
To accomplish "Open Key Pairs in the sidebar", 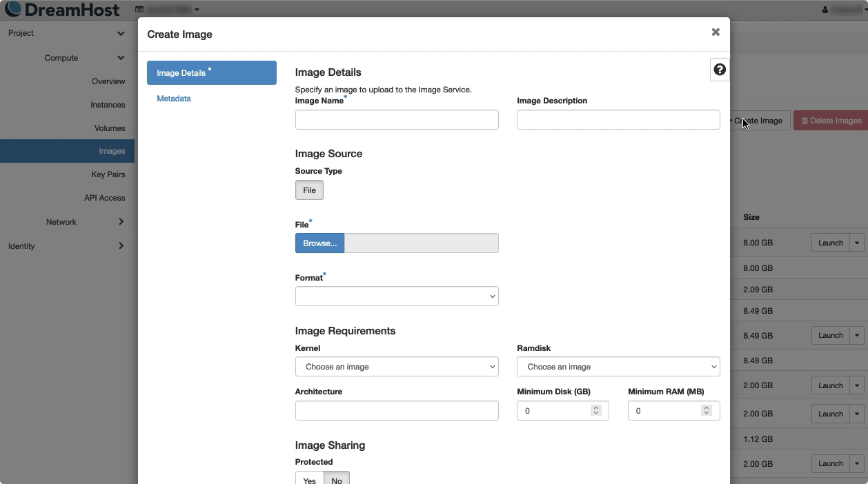I will (x=108, y=174).
